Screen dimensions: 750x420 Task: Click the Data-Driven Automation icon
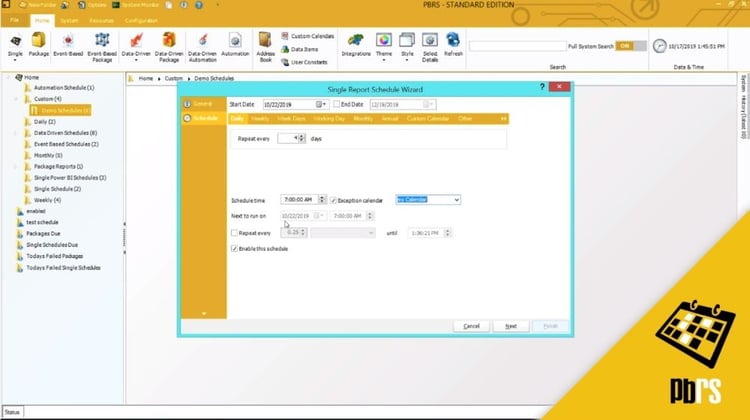[x=203, y=41]
